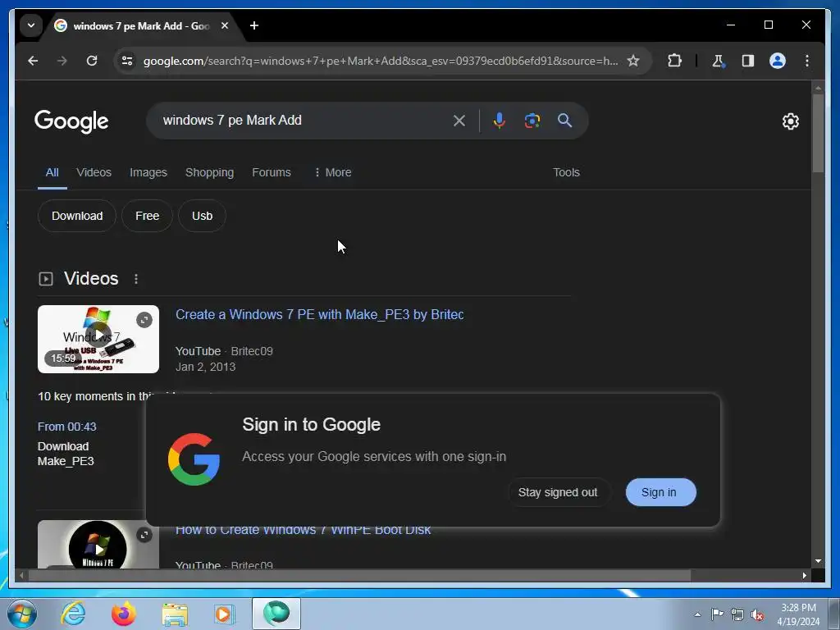Click the address bar URL
The image size is (840, 630).
(x=381, y=61)
